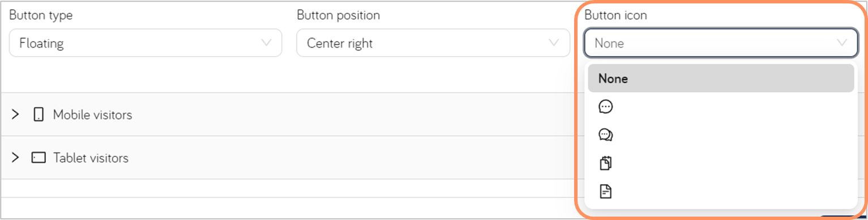Click the chevron arrow in Button position field
This screenshot has height=220, width=868.
554,43
